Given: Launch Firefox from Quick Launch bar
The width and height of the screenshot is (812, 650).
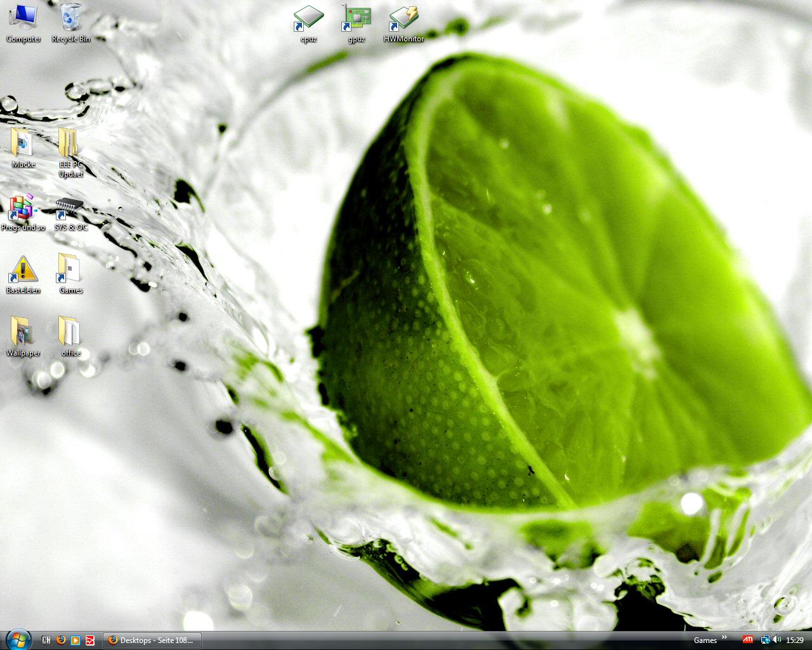Looking at the screenshot, I should [61, 640].
